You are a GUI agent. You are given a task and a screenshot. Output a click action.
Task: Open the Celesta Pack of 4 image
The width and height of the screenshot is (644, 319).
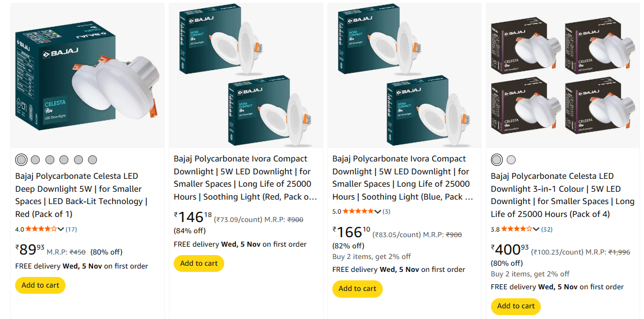[563, 76]
